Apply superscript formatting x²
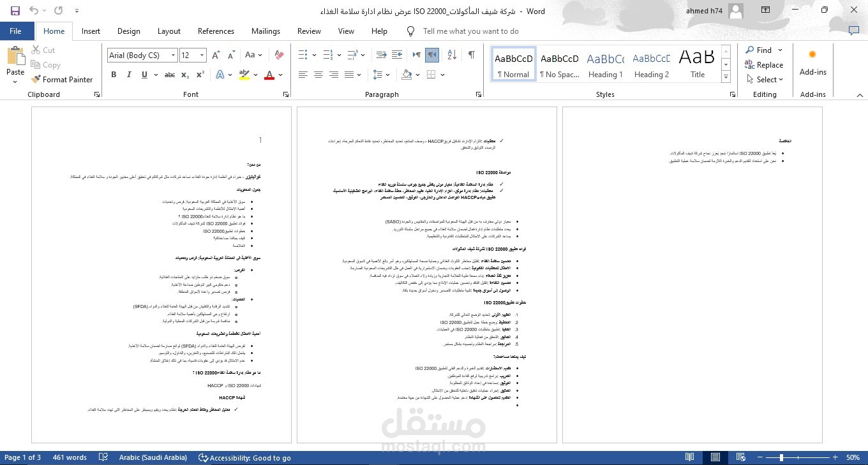This screenshot has width=868, height=465. pos(200,75)
